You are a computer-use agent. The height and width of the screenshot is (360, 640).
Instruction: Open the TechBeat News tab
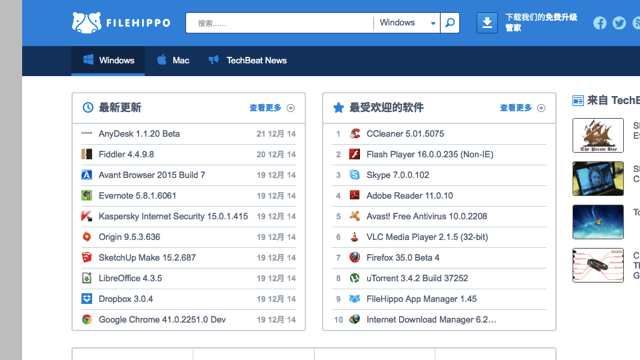[x=248, y=60]
